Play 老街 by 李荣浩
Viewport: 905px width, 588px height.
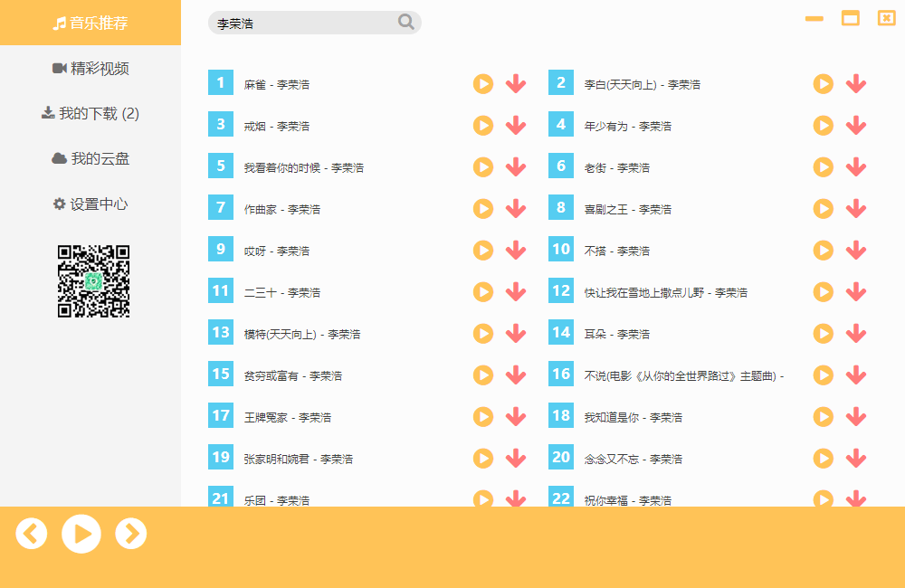(823, 166)
